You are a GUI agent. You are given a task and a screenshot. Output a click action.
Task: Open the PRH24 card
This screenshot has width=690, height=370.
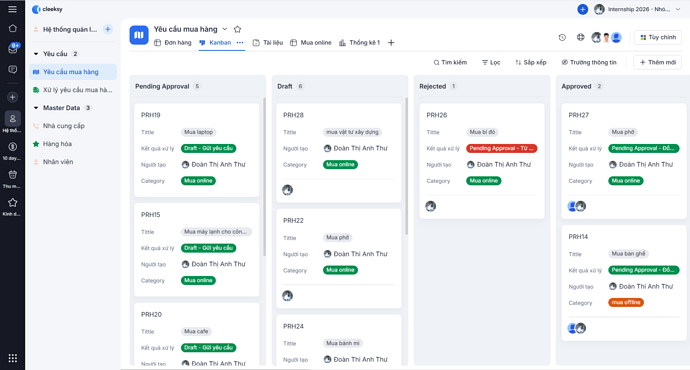339,340
